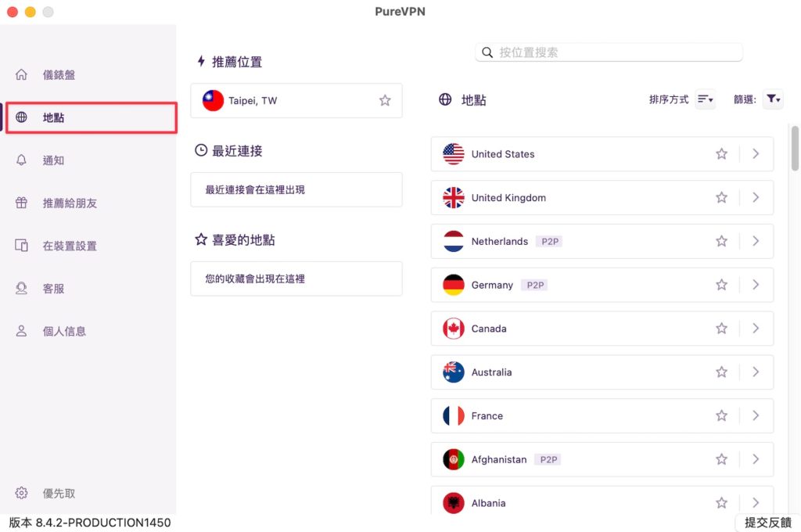Image resolution: width=801 pixels, height=532 pixels.
Task: Open 推薦給朋友 referral page
Action: (x=70, y=203)
